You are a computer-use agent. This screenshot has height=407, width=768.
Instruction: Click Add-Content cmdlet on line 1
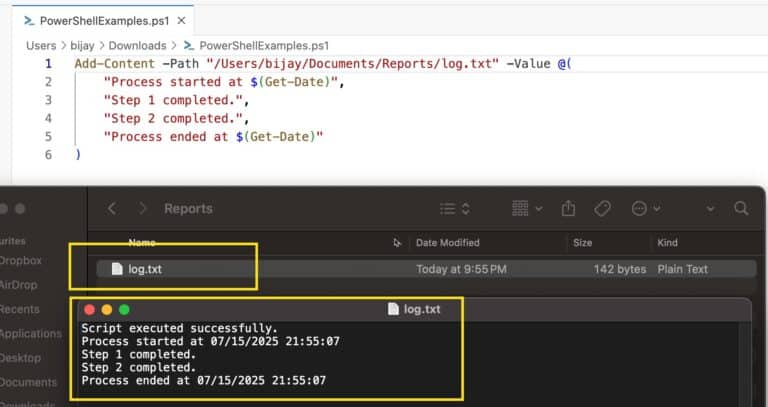click(115, 64)
